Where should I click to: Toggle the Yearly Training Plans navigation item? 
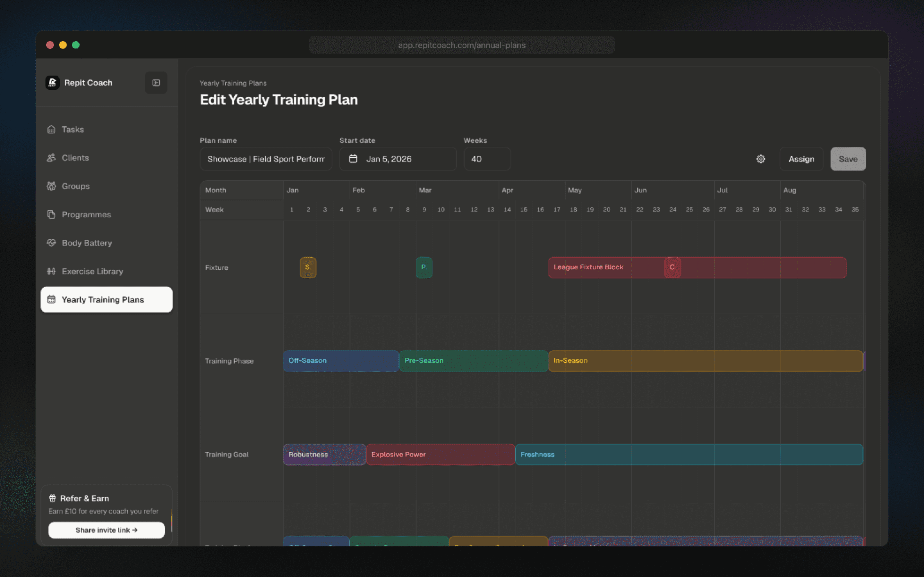106,300
